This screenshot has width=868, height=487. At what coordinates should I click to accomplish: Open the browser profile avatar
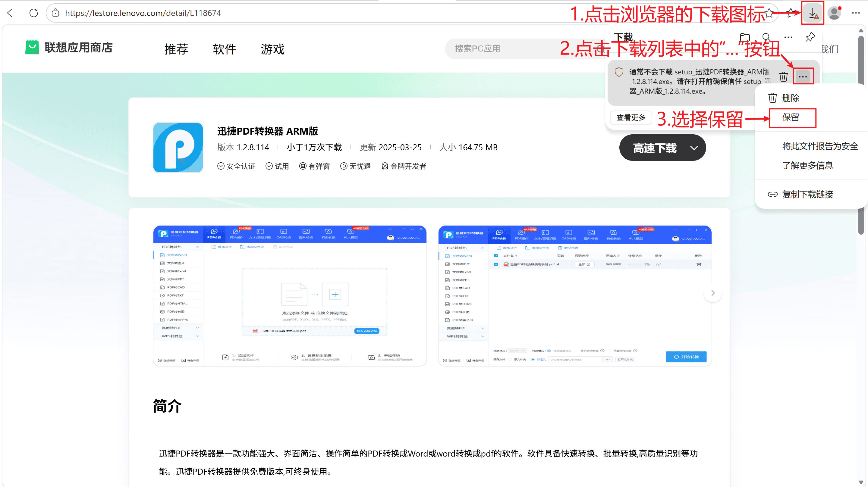pos(834,13)
